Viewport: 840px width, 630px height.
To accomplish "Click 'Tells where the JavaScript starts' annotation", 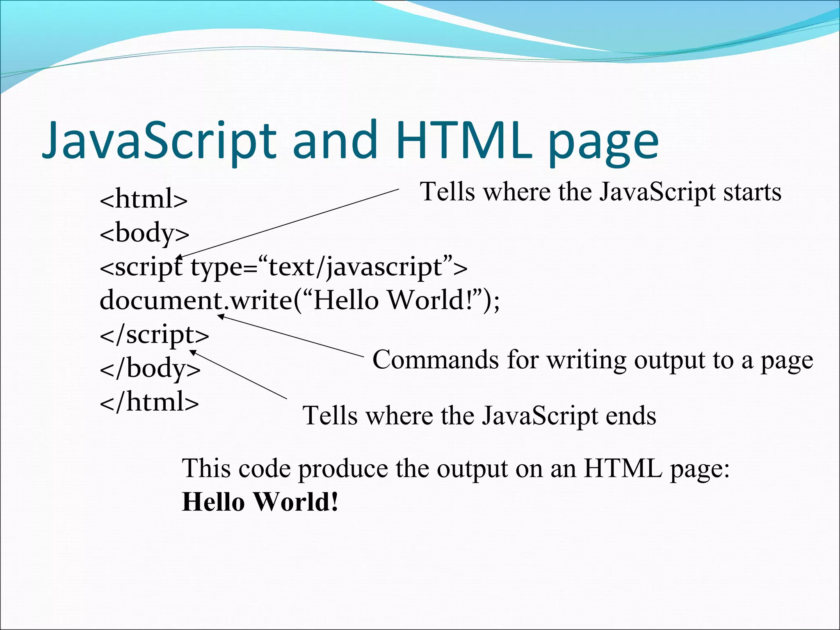I will coord(600,192).
